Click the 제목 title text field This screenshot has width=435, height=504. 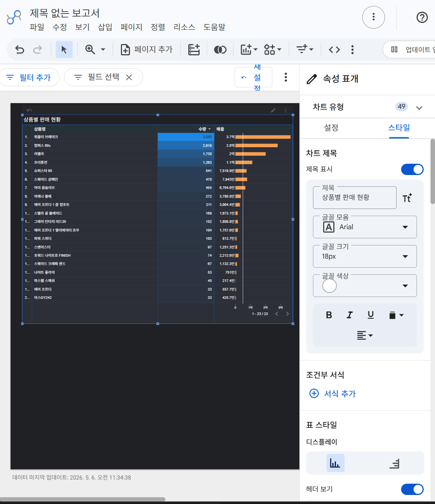click(x=355, y=198)
